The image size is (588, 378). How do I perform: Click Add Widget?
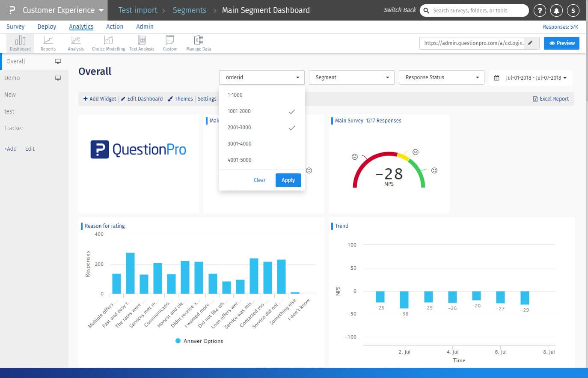tap(99, 99)
